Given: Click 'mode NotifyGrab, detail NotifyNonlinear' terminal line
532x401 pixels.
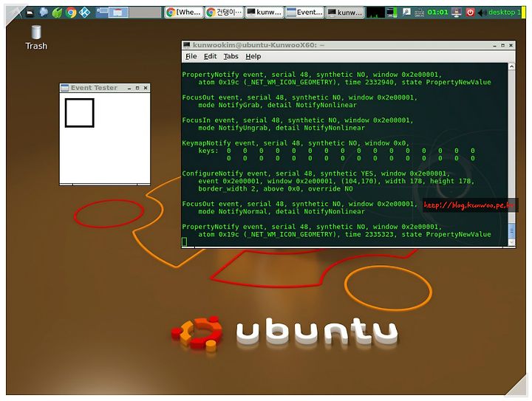Looking at the screenshot, I should (277, 105).
